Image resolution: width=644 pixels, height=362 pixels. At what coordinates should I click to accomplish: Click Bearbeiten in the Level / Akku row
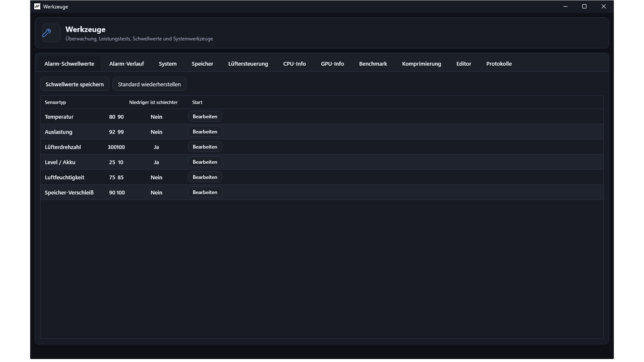pos(205,162)
